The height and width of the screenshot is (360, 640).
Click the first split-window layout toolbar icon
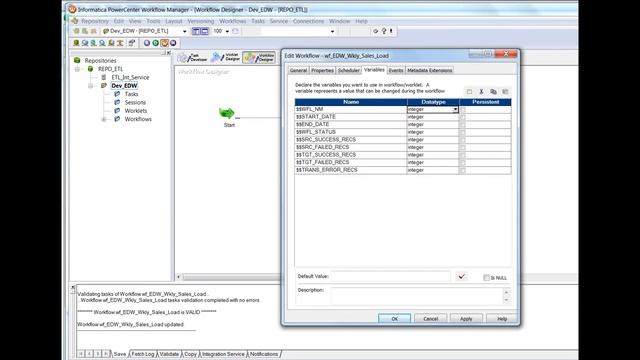tap(196, 31)
